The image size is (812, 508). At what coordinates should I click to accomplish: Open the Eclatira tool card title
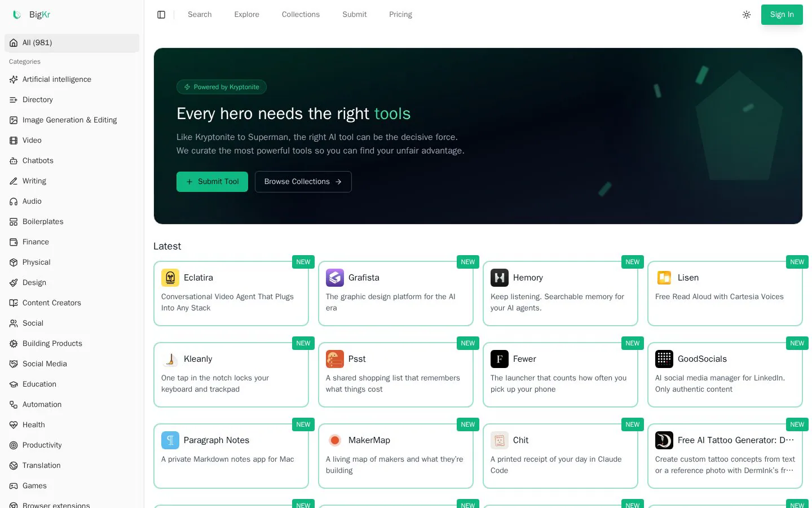(198, 278)
